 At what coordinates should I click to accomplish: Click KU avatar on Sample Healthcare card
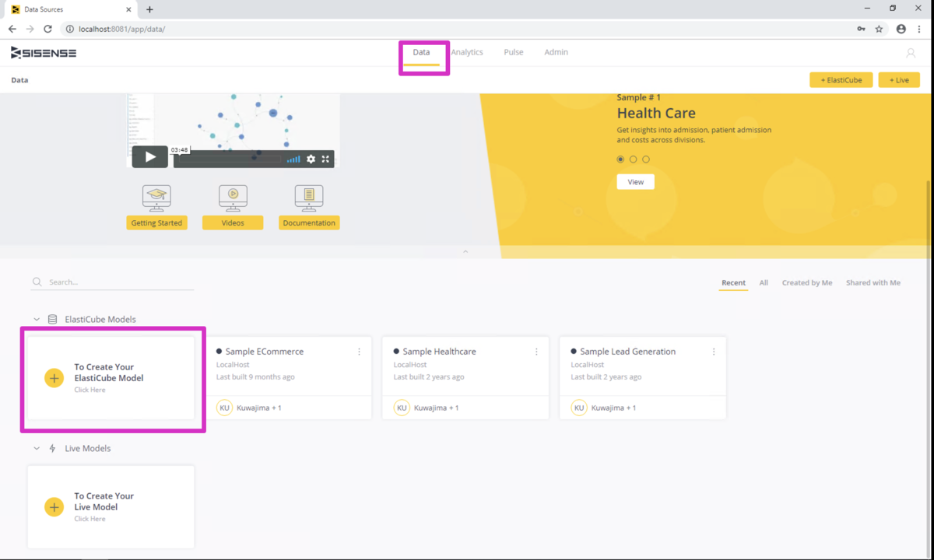coord(402,408)
